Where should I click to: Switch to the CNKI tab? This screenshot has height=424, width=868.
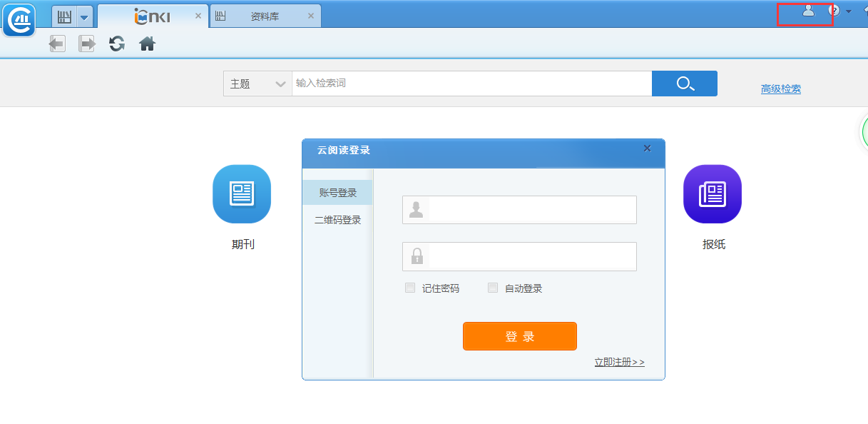pyautogui.click(x=151, y=16)
